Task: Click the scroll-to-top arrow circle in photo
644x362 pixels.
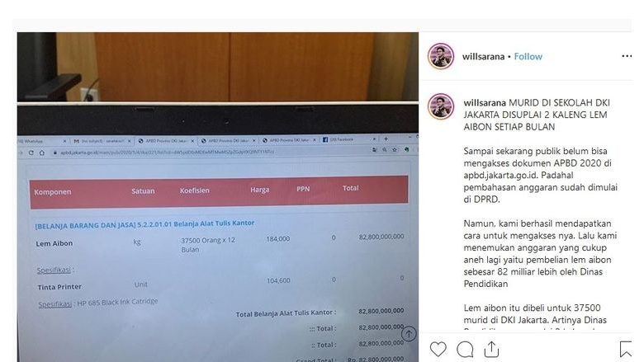Action: (408, 334)
